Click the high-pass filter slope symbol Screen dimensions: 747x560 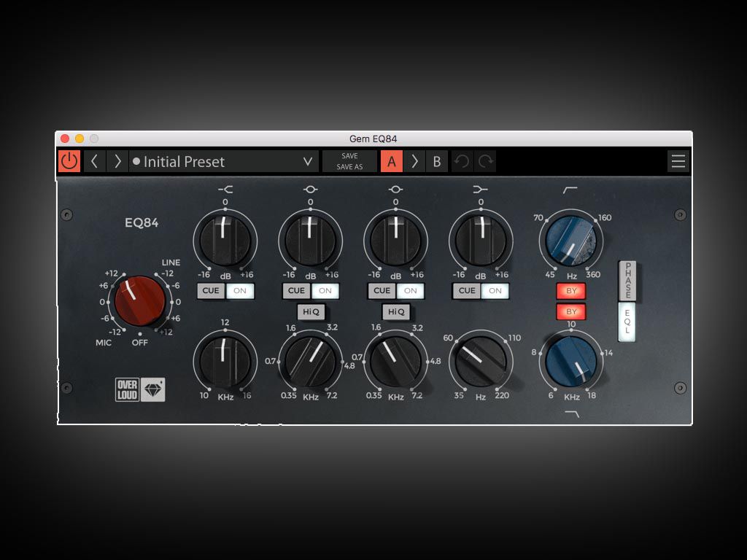pos(570,190)
